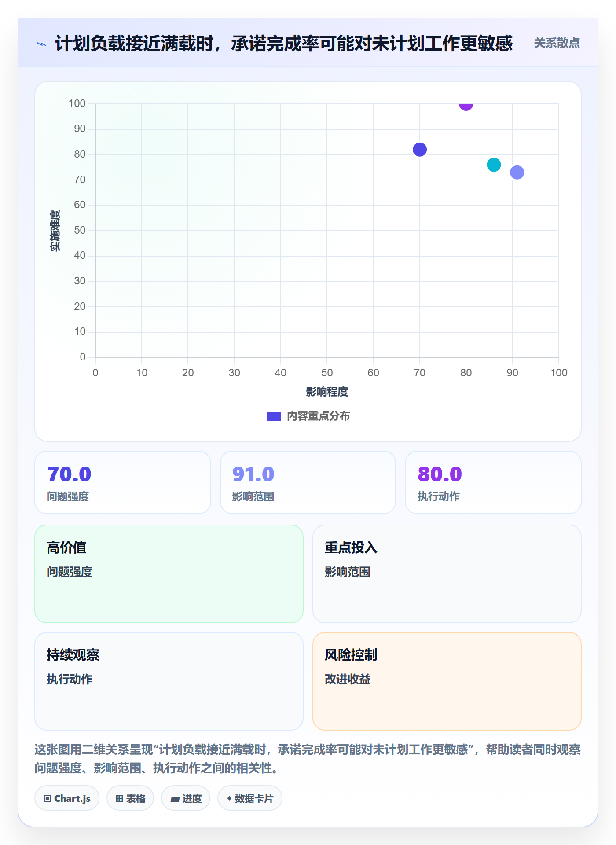This screenshot has height=845, width=616.
Task: Click the light violet scatter point near x=91
Action: tap(517, 173)
